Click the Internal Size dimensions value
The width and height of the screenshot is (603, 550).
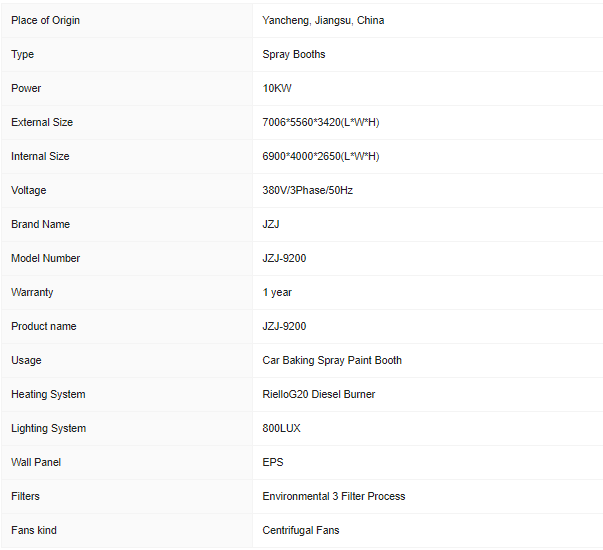321,156
